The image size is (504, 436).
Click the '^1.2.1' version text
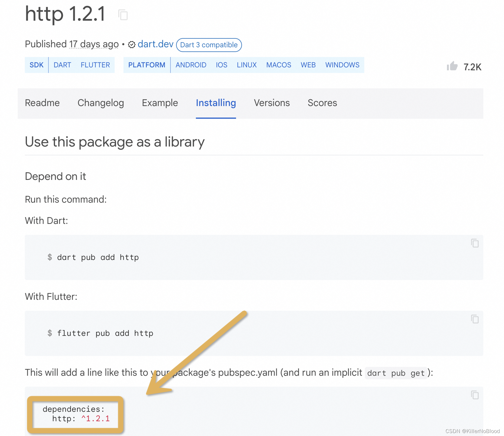[x=95, y=419]
